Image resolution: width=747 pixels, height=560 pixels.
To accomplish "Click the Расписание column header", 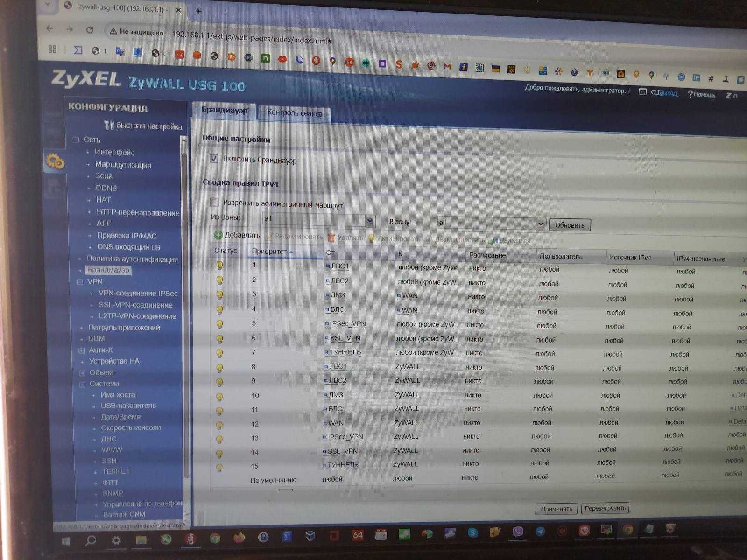I will 487,255.
